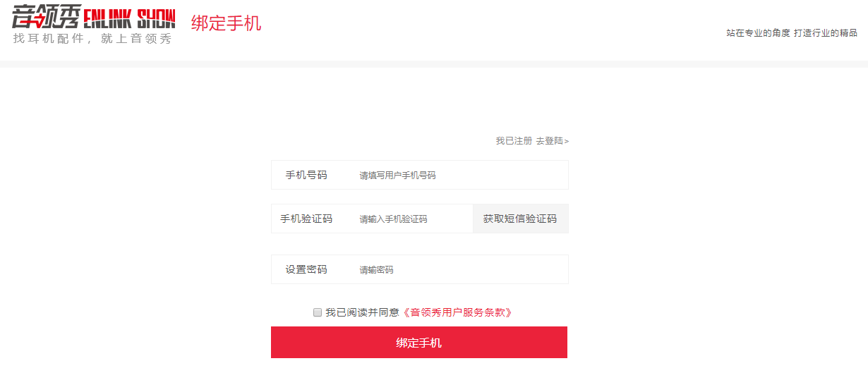Request code with 获取短信验证码 button
The width and height of the screenshot is (868, 392).
pos(520,219)
